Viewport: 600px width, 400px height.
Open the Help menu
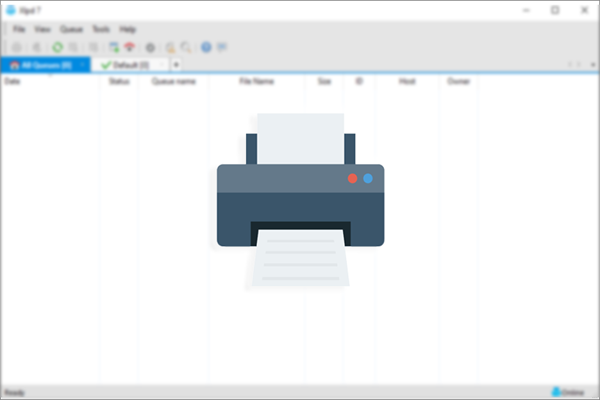[x=127, y=30]
